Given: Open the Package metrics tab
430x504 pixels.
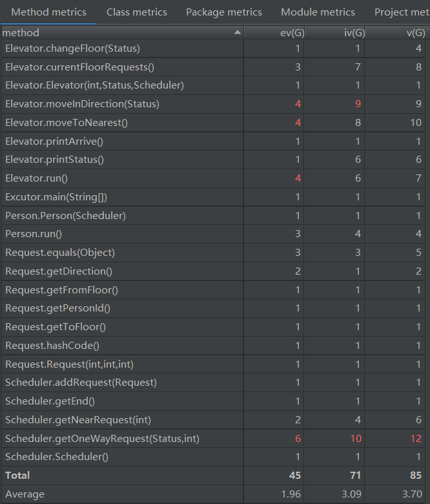Looking at the screenshot, I should (x=224, y=12).
